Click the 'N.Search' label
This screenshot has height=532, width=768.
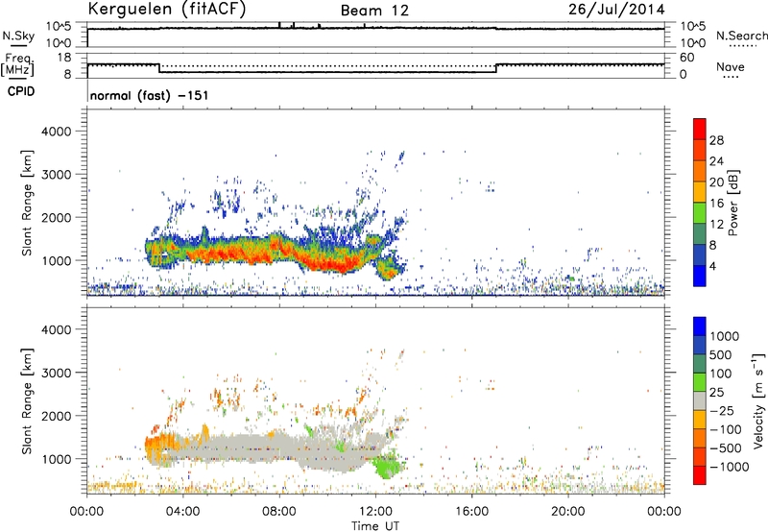741,36
